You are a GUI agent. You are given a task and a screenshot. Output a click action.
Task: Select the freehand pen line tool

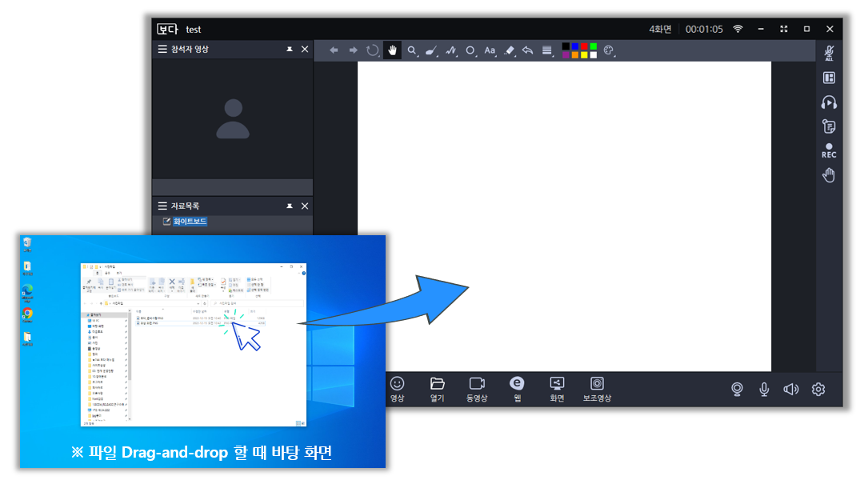click(x=451, y=50)
